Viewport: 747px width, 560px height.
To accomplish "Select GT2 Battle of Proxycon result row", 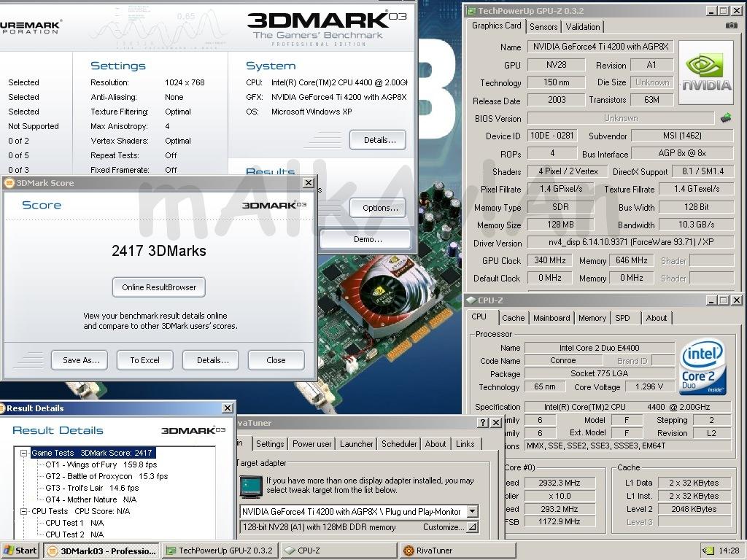I will (107, 476).
